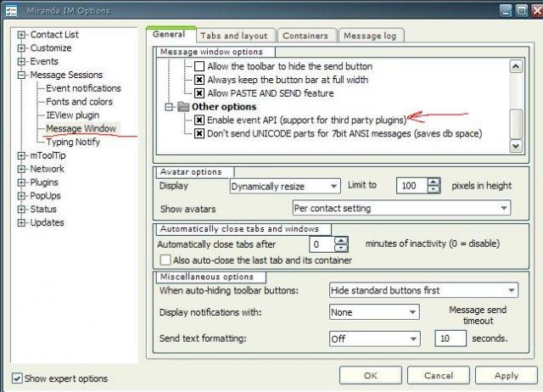Increase the avatar pixel height limit
This screenshot has height=392, width=543.
[434, 182]
